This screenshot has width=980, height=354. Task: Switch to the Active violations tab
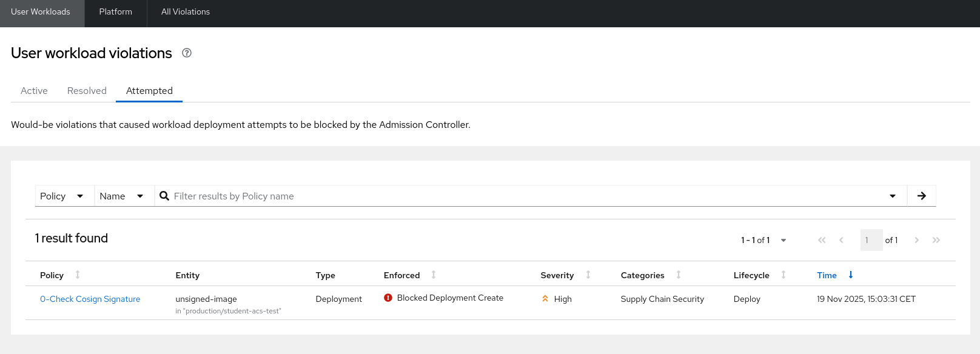pos(34,91)
